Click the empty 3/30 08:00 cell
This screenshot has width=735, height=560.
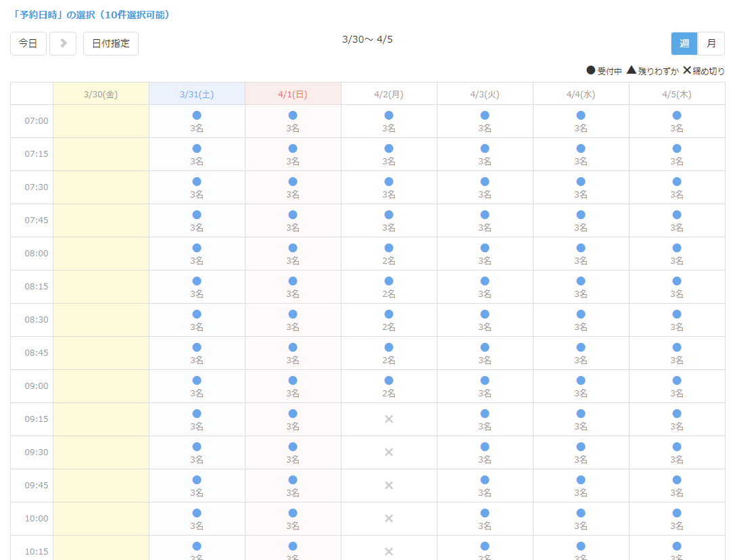click(x=101, y=254)
